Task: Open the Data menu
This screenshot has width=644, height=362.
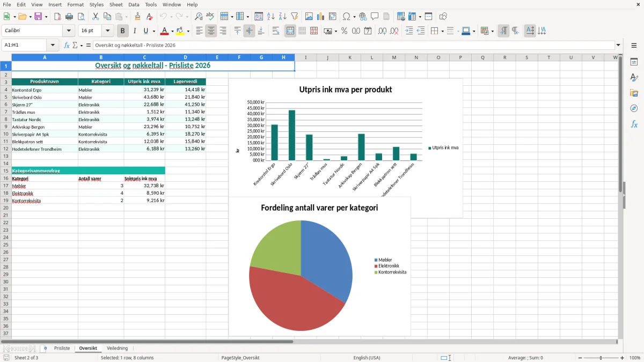Action: click(x=134, y=4)
